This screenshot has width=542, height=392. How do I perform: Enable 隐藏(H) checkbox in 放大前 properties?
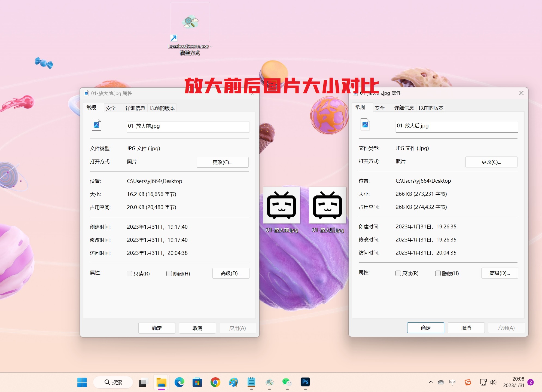tap(169, 274)
